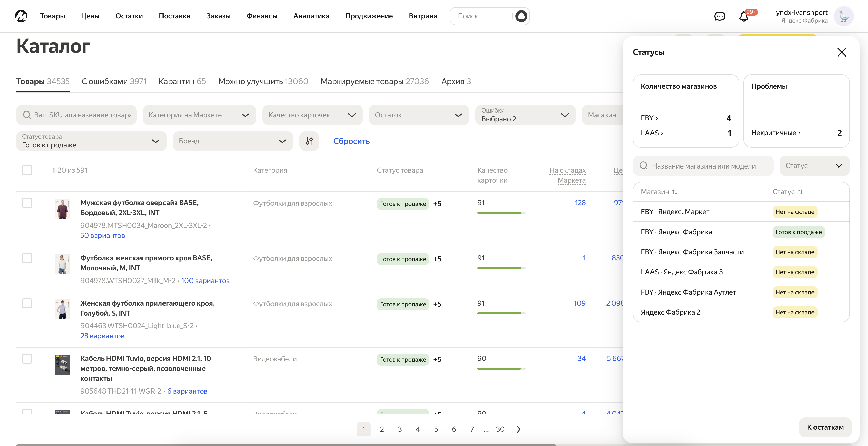This screenshot has width=868, height=446.
Task: Click the Сбросить filters link
Action: point(351,141)
